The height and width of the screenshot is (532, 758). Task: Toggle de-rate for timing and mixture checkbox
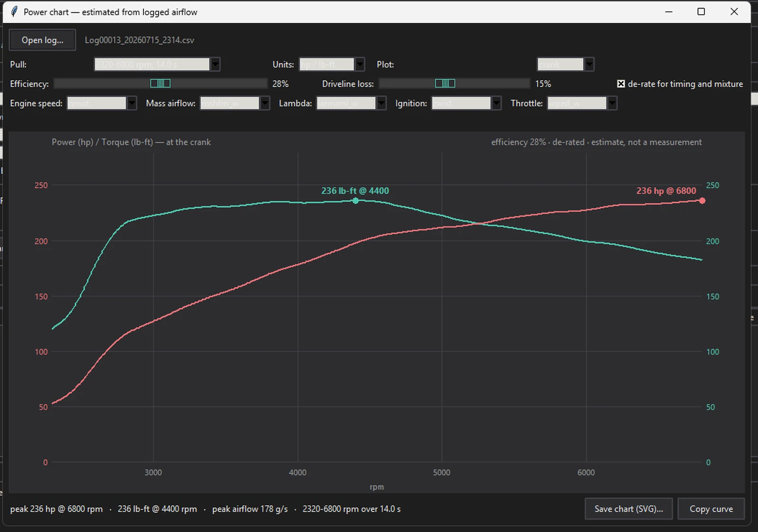tap(621, 84)
